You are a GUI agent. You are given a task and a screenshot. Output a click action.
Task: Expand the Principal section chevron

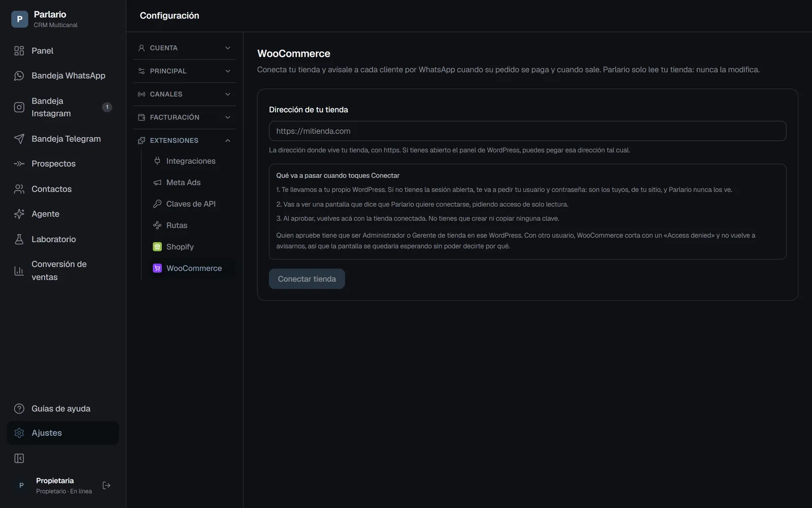(228, 71)
